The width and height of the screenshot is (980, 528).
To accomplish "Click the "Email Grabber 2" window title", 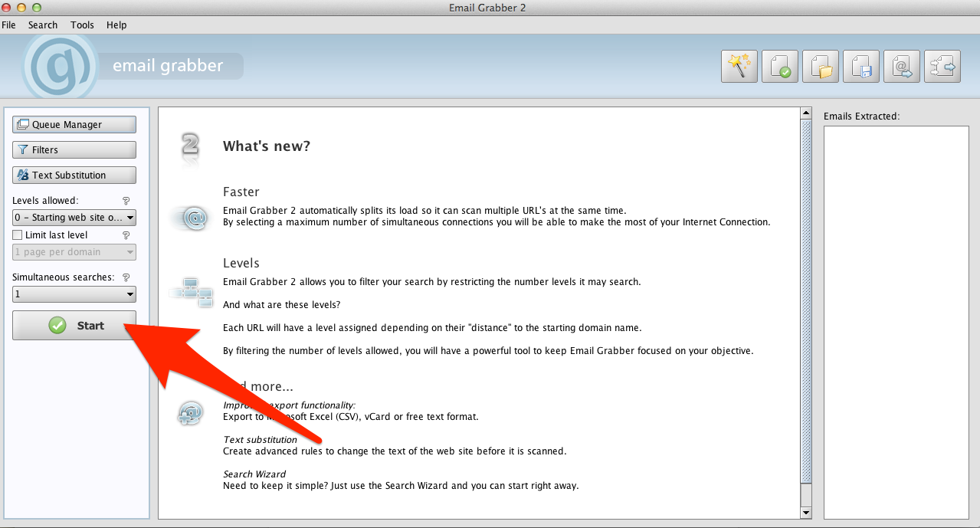I will click(487, 8).
